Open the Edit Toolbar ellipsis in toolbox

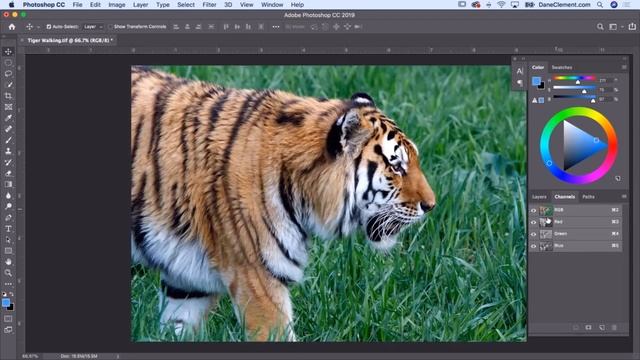[8, 284]
